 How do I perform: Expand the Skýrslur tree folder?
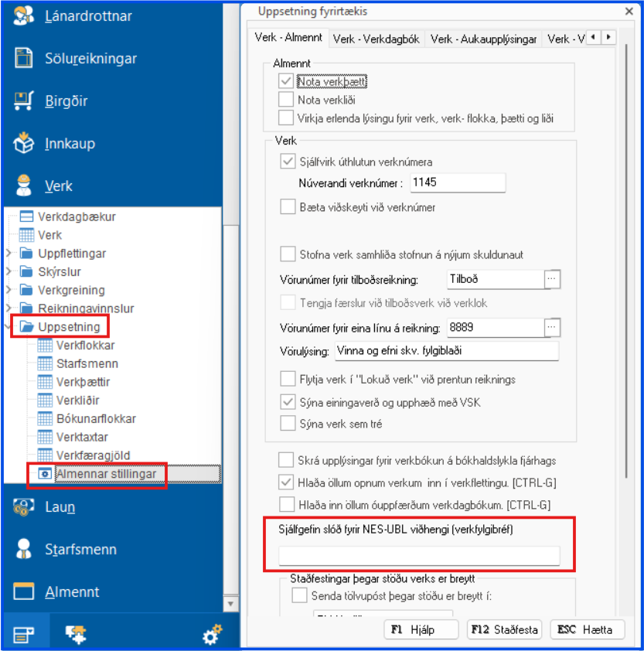click(x=9, y=272)
